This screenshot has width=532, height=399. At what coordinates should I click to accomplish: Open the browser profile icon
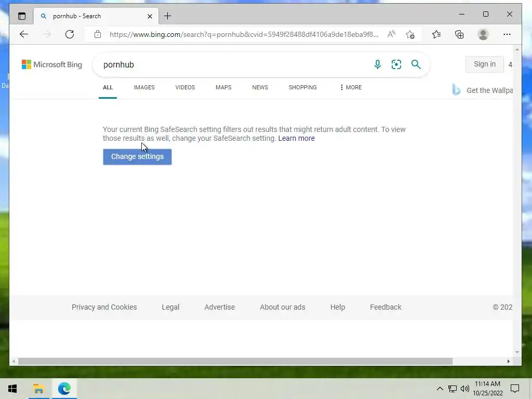click(483, 34)
